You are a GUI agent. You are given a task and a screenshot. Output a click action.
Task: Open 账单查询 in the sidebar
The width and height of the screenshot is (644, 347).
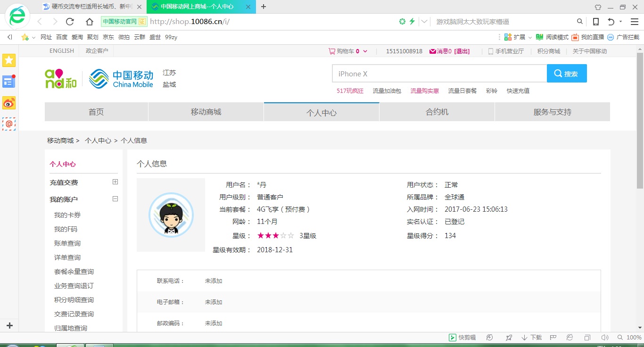pos(67,243)
